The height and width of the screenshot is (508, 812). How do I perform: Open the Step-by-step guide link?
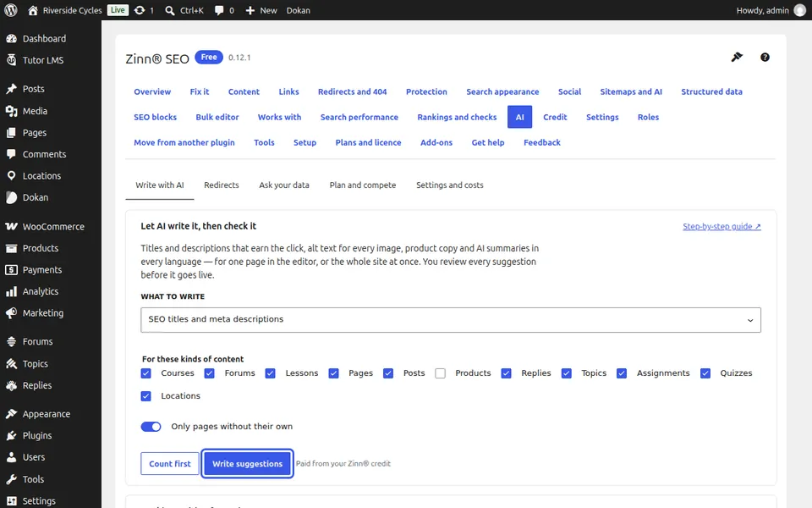tap(721, 227)
